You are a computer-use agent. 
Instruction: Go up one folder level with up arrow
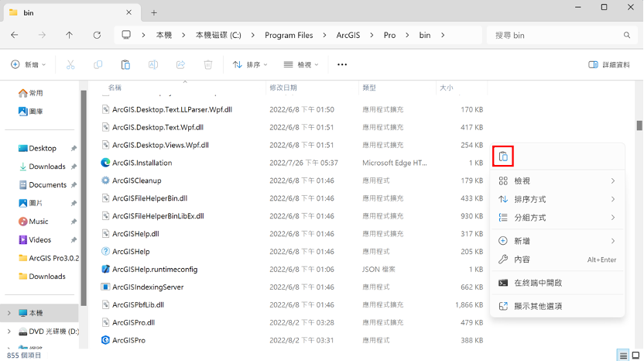click(70, 35)
